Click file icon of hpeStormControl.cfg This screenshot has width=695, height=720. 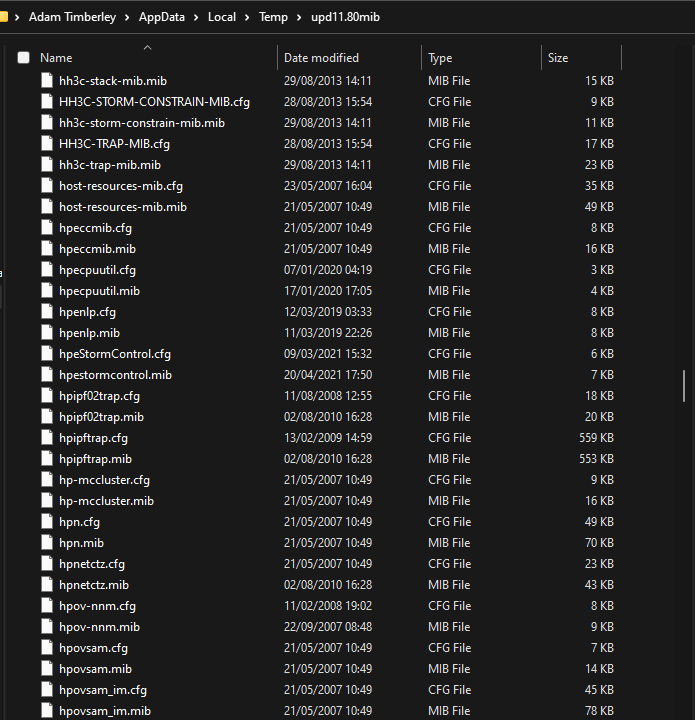(47, 354)
